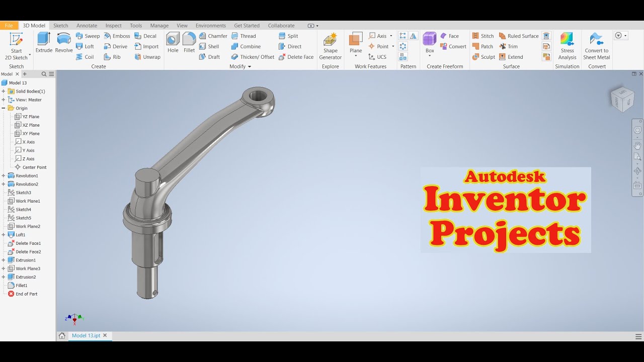Select the Stitch surface tool

[483, 36]
